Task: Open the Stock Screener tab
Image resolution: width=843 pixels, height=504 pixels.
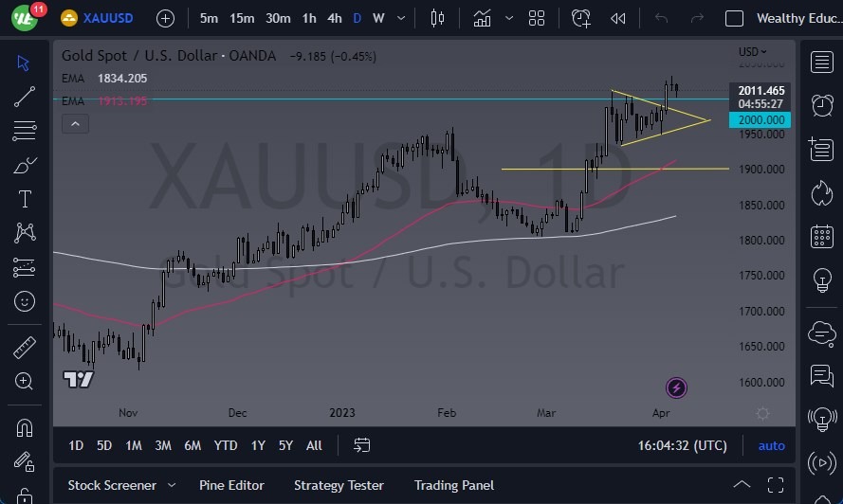Action: pyautogui.click(x=112, y=485)
